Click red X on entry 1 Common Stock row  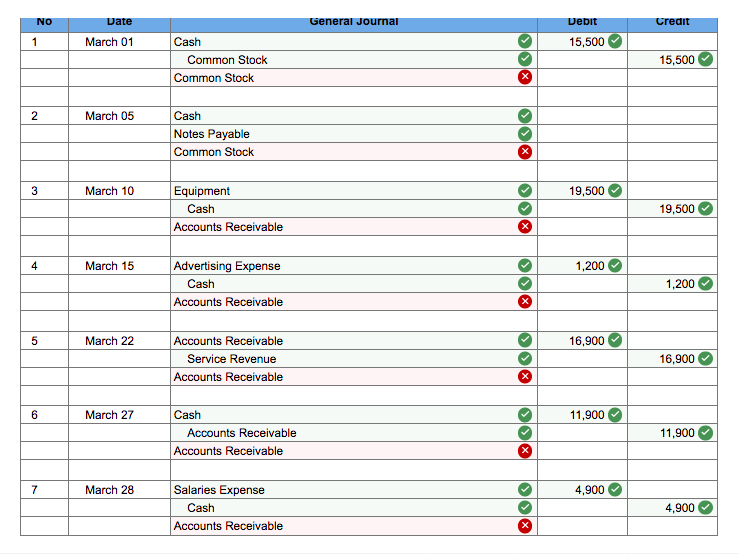tap(525, 77)
